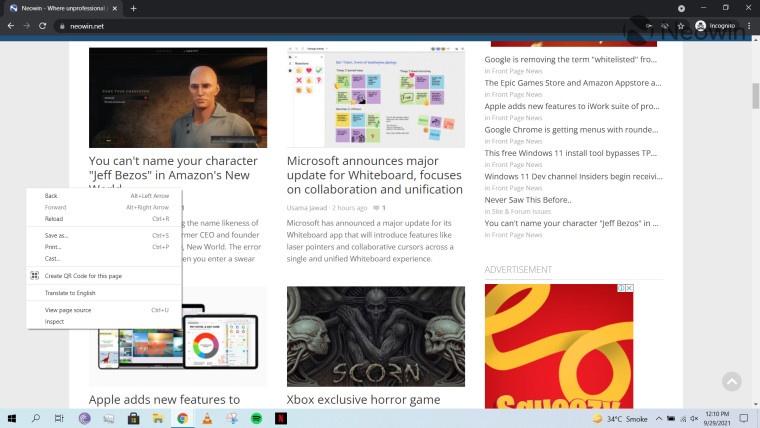Screen dimensions: 760x428
Task: Open the Tor Browser taskbar icon
Action: coord(84,418)
